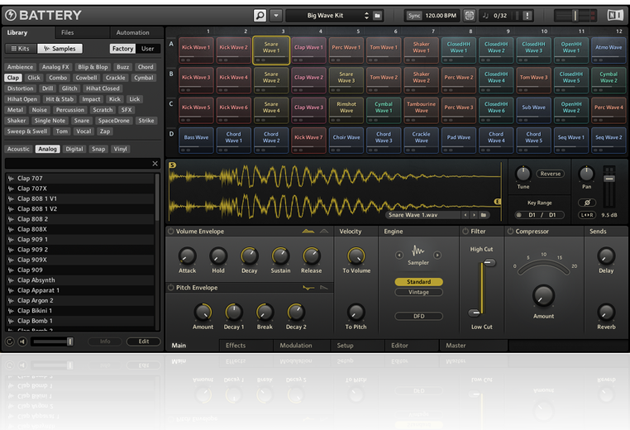Click the exclamation panic icon in header
This screenshot has height=430, width=630.
[x=528, y=16]
